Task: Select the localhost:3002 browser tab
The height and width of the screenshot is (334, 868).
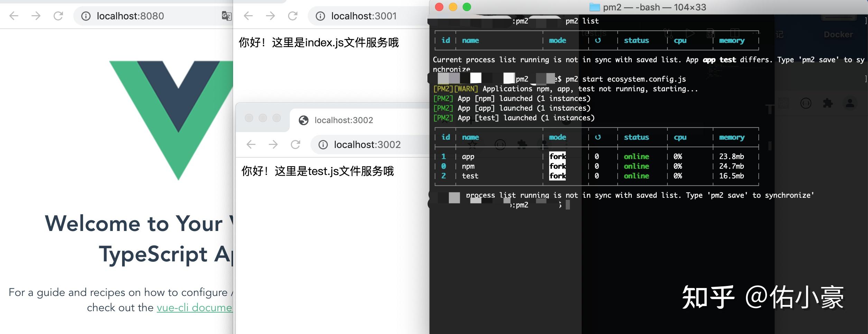Action: [360, 120]
